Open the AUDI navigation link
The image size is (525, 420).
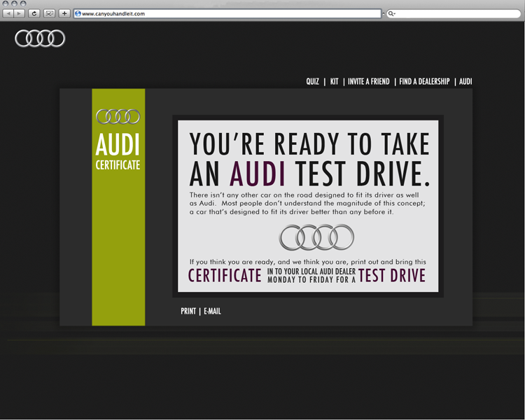(465, 81)
